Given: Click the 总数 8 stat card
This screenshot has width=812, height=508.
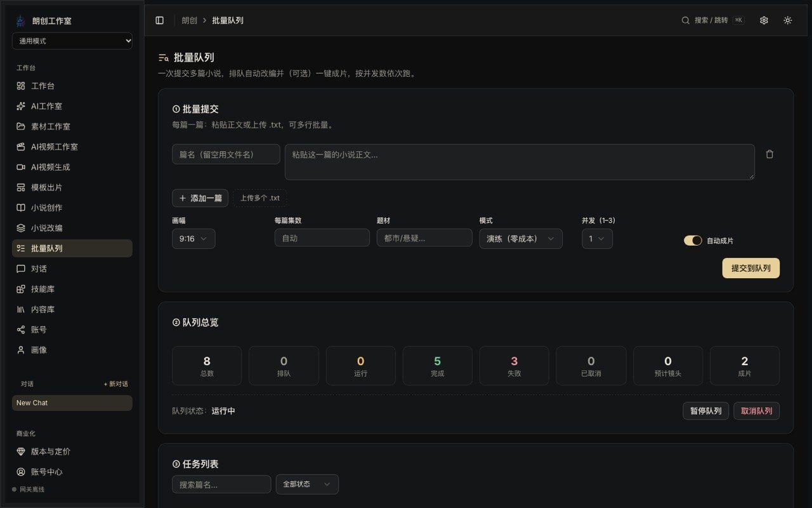Looking at the screenshot, I should tap(207, 366).
